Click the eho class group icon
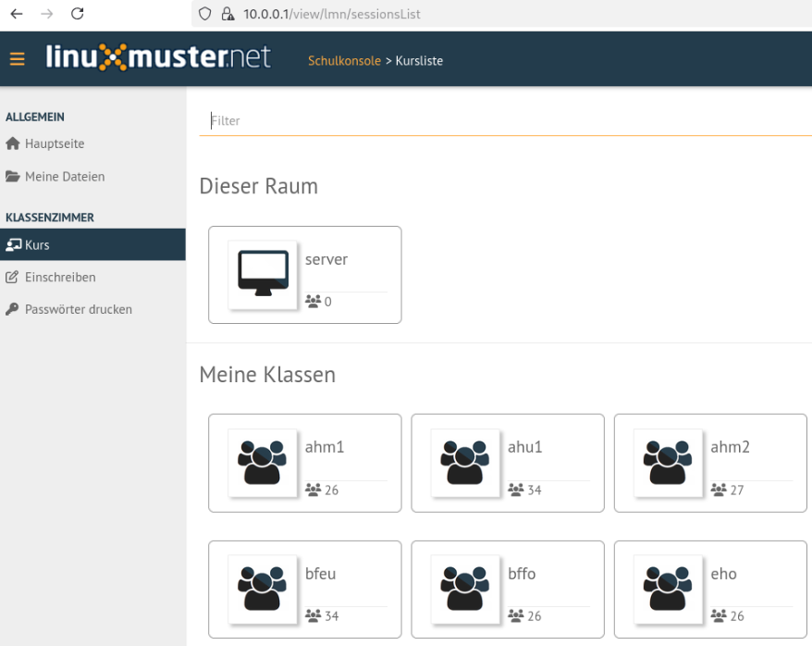The image size is (812, 646). click(x=668, y=589)
